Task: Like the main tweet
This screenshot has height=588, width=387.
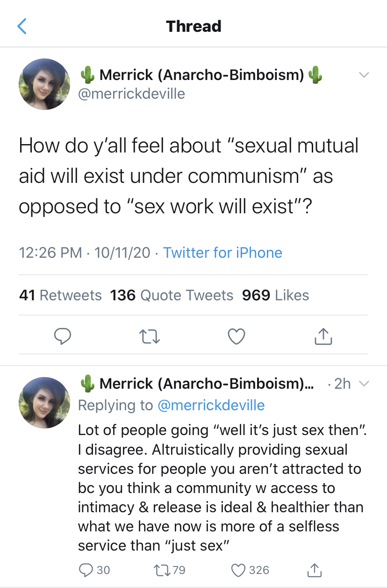Action: click(x=236, y=336)
